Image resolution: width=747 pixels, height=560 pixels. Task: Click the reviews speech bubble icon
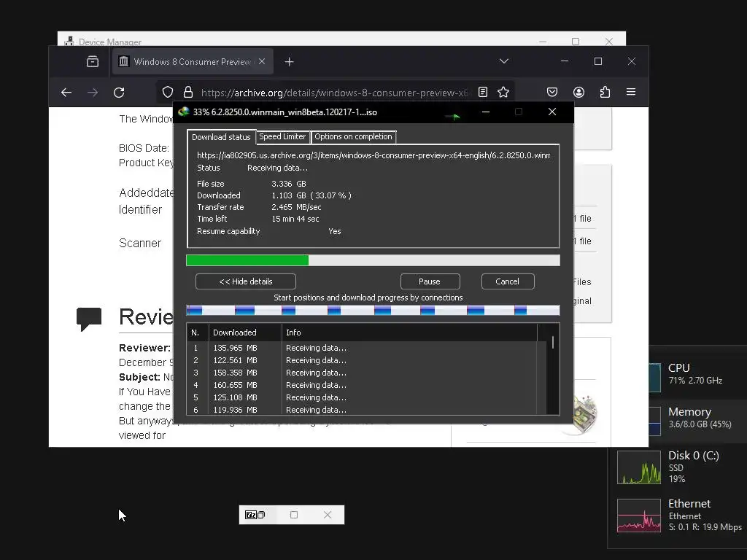[x=89, y=319]
